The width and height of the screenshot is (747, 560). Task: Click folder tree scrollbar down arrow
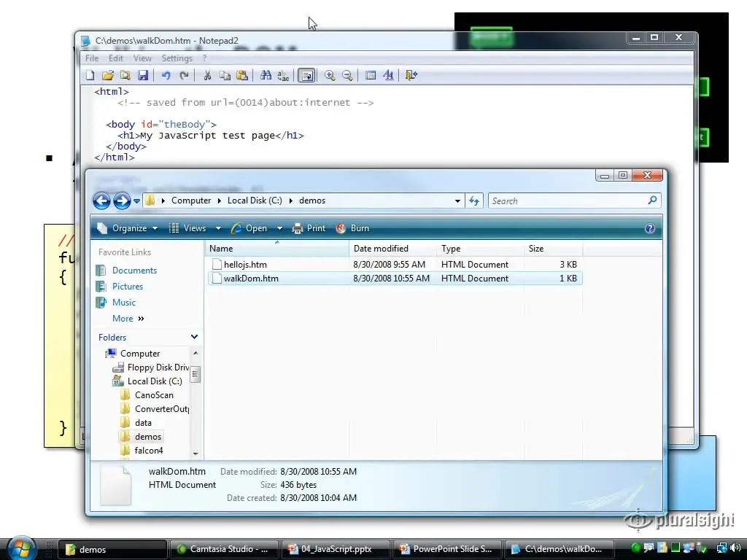[x=196, y=454]
